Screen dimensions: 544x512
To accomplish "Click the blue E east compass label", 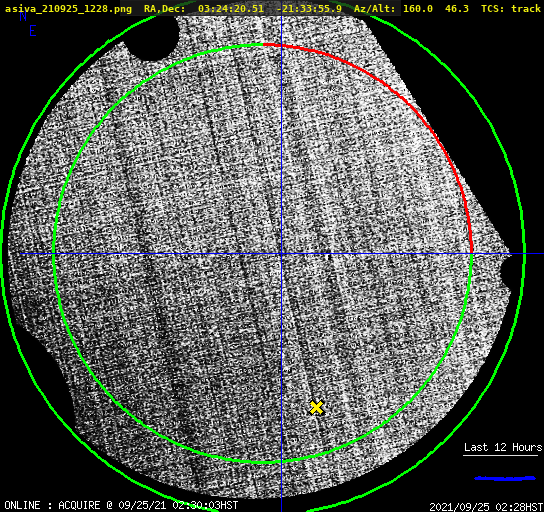I will (33, 31).
